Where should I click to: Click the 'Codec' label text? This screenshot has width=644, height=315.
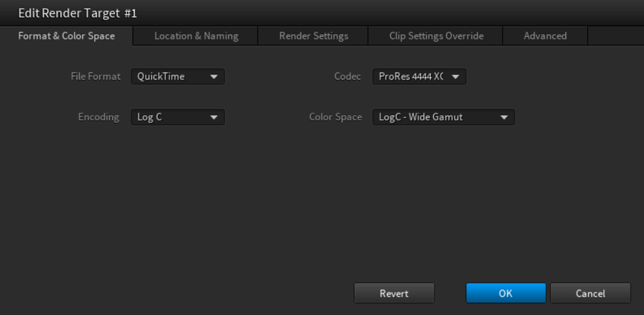pyautogui.click(x=348, y=76)
